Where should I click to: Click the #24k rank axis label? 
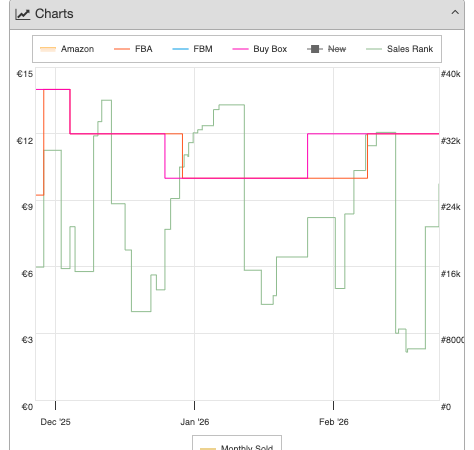pyautogui.click(x=451, y=207)
